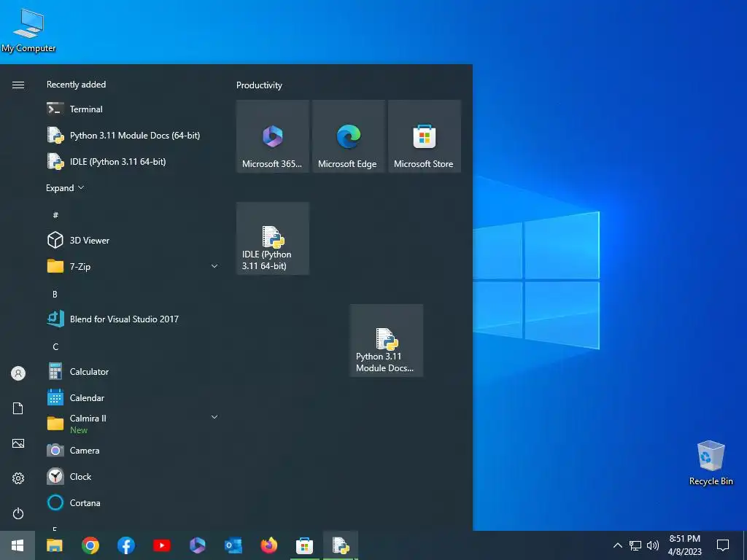Image resolution: width=747 pixels, height=560 pixels.
Task: Open Documents from Start sidebar
Action: pyautogui.click(x=18, y=408)
